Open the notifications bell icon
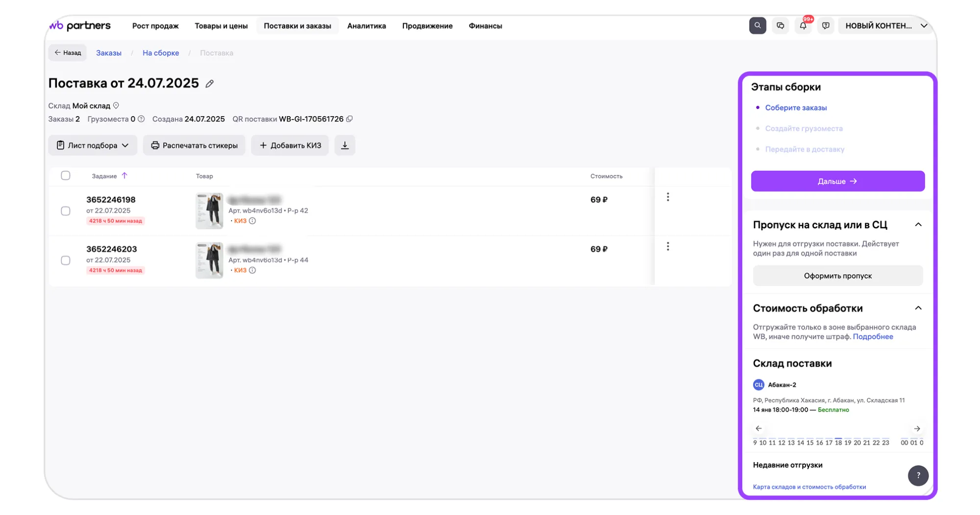 point(803,25)
